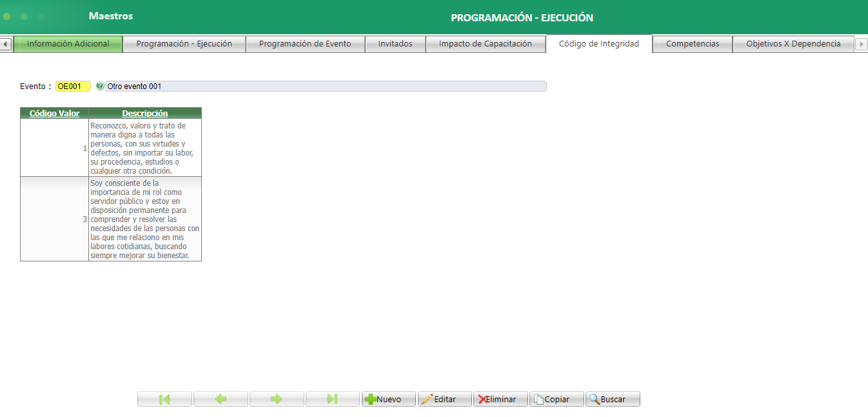Click the green plus Nuevo icon

tap(372, 398)
